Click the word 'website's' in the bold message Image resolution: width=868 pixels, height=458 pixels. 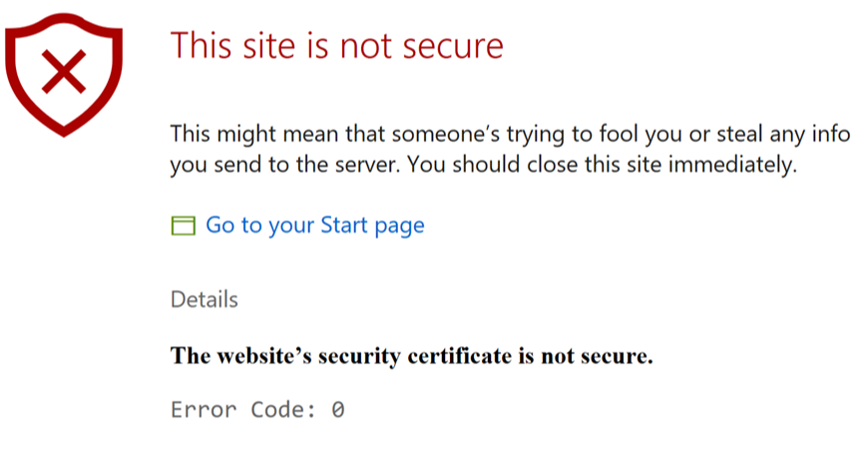click(x=264, y=356)
